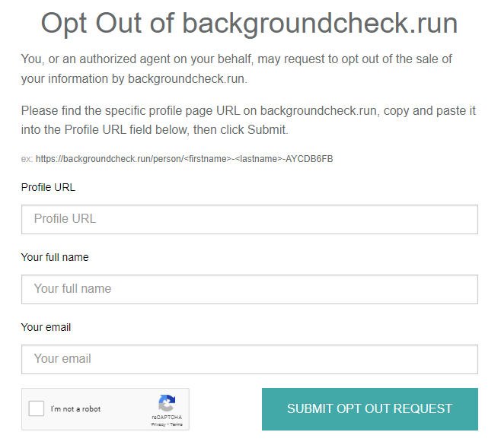Click the "Profile URL" field label
The height and width of the screenshot is (448, 501).
pyautogui.click(x=48, y=187)
